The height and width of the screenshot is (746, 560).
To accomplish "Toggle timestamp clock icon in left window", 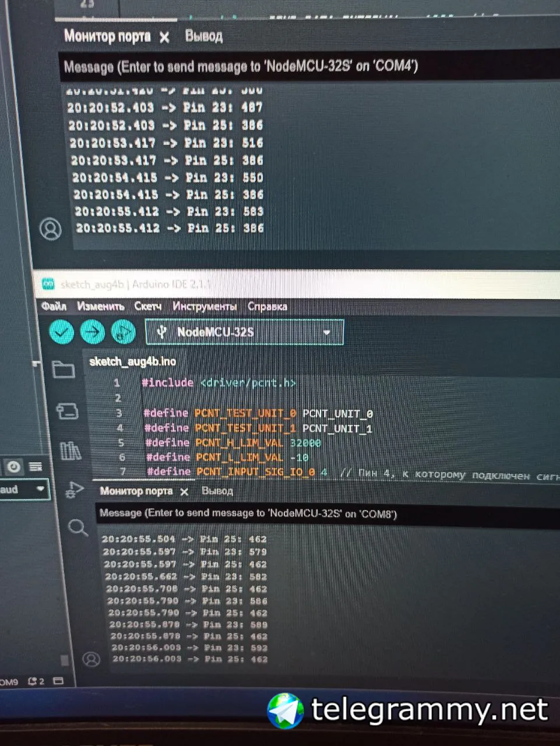I will (14, 466).
